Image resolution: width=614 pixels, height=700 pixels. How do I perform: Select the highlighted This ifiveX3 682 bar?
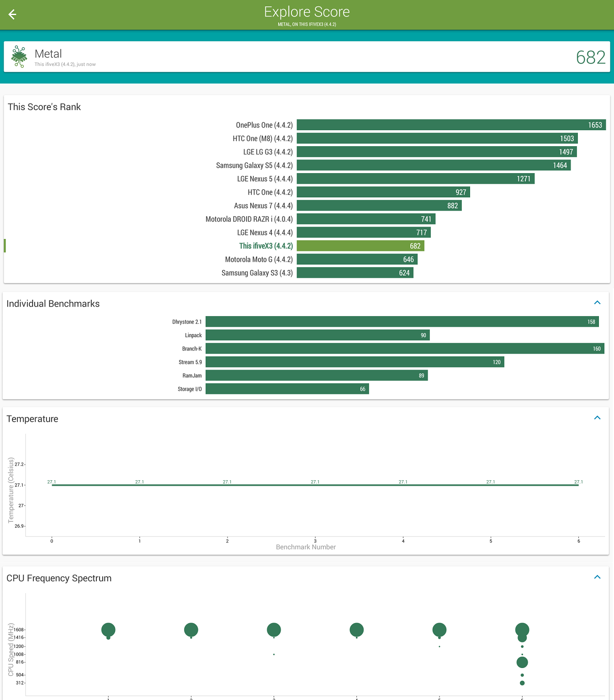360,246
